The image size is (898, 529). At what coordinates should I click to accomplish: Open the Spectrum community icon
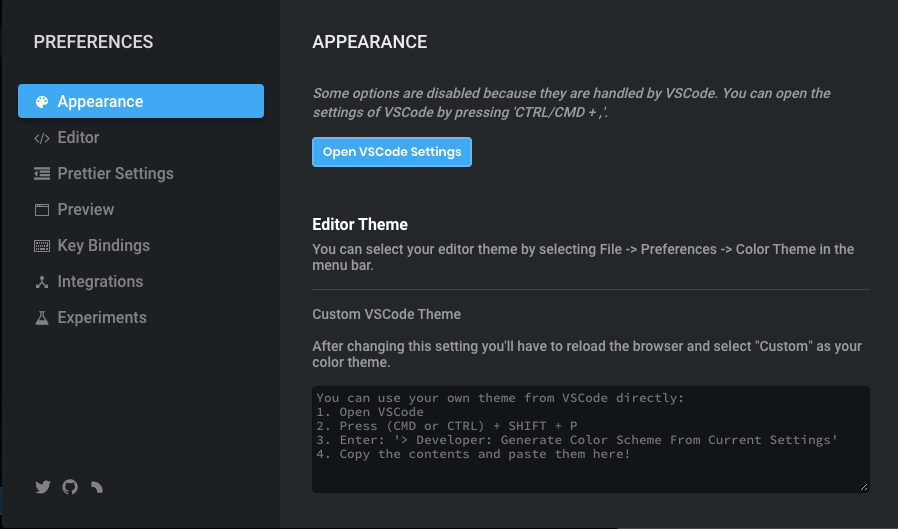pos(97,488)
